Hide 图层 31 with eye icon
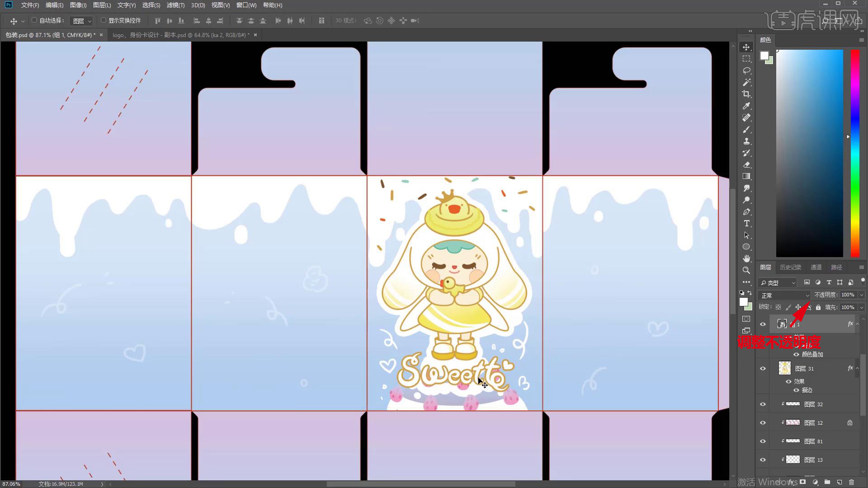This screenshot has height=488, width=868. click(x=763, y=369)
